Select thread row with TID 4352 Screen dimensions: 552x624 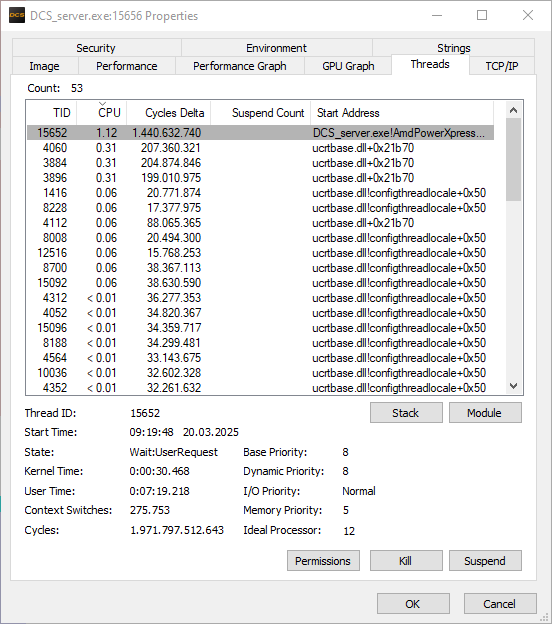point(260,388)
